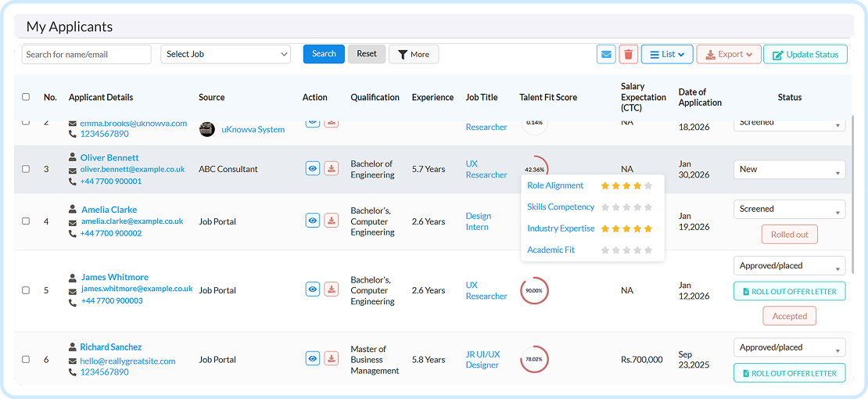Click the blue envelope email icon button
Viewport: 868px width, 399px height.
point(606,54)
